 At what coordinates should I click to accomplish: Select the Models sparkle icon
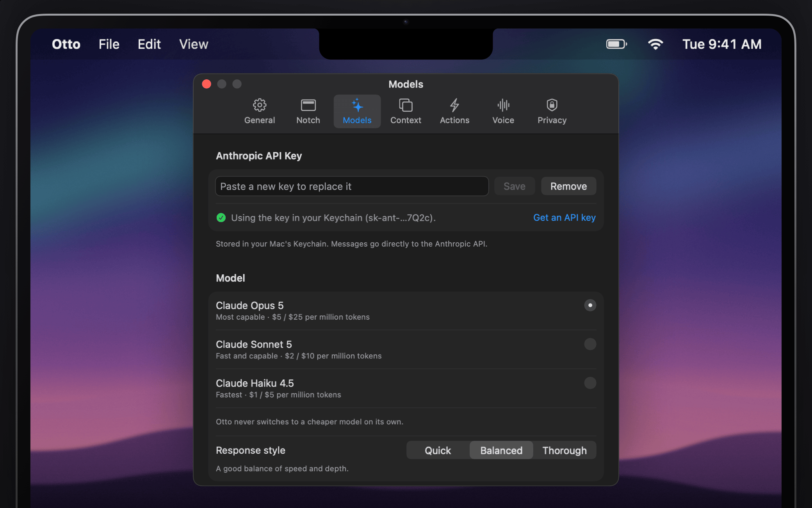[357, 105]
